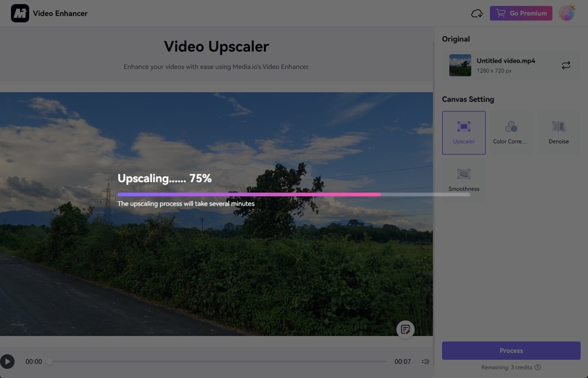Click the Go Premium button
This screenshot has width=588, height=378.
pyautogui.click(x=521, y=13)
